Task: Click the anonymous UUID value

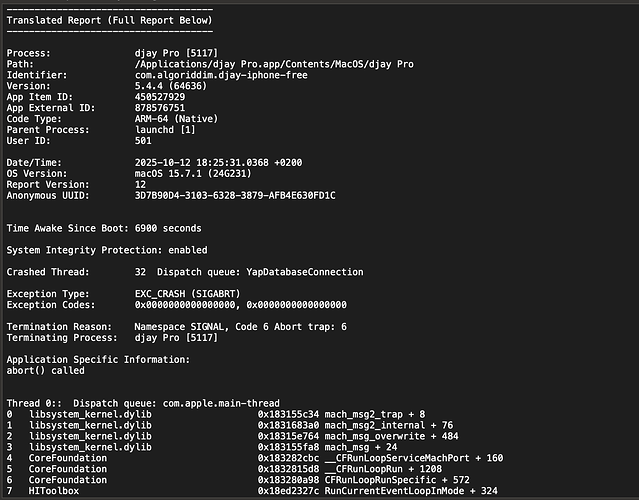Action: coord(234,195)
